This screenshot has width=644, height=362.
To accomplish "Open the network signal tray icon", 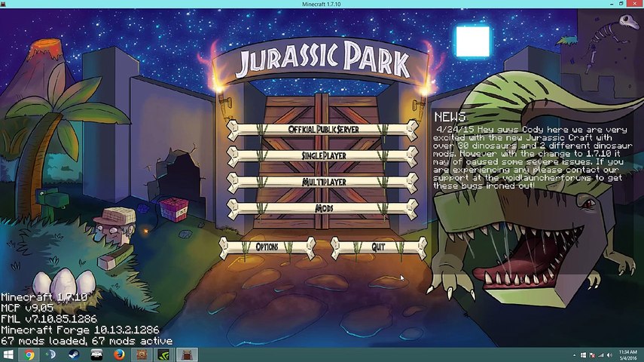I will coord(601,355).
